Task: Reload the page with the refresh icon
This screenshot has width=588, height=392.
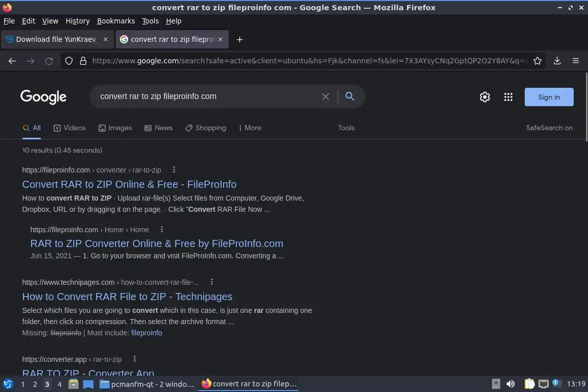Action: pyautogui.click(x=49, y=61)
